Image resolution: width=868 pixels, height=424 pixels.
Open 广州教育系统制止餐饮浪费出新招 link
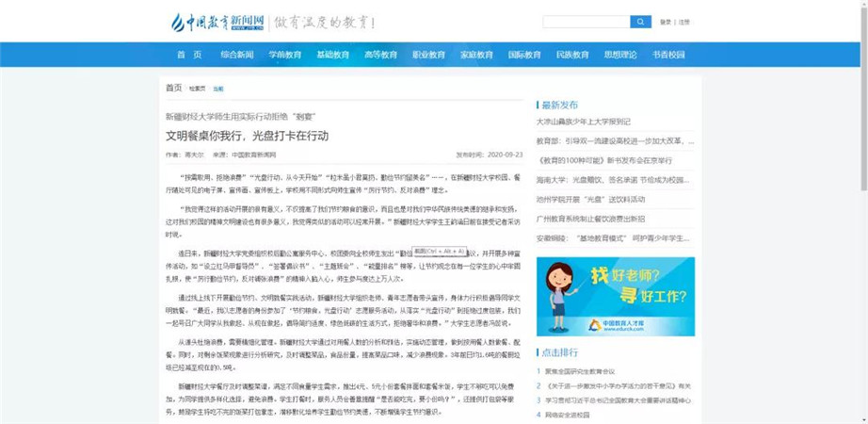tap(591, 219)
